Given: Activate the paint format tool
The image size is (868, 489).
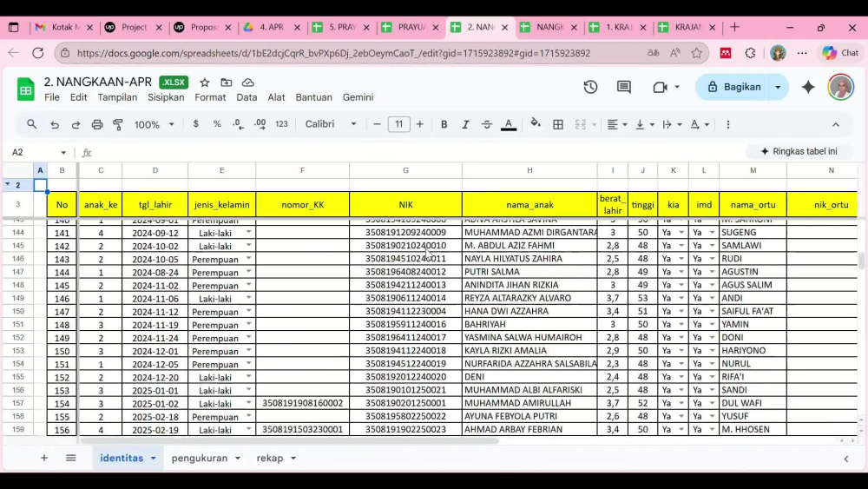Looking at the screenshot, I should click(118, 124).
